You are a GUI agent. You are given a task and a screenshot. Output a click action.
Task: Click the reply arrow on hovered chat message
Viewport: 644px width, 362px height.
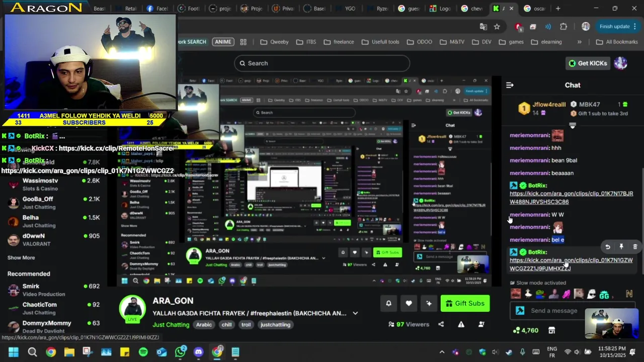tap(607, 247)
